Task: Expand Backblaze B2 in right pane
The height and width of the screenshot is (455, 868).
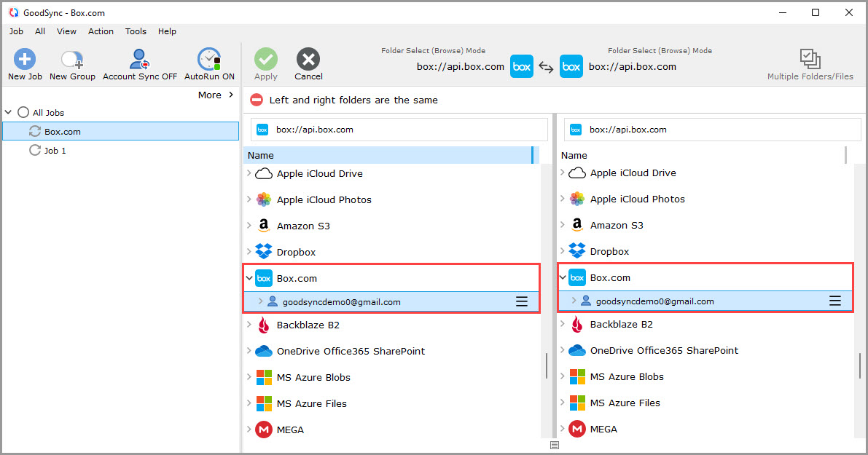Action: [563, 324]
